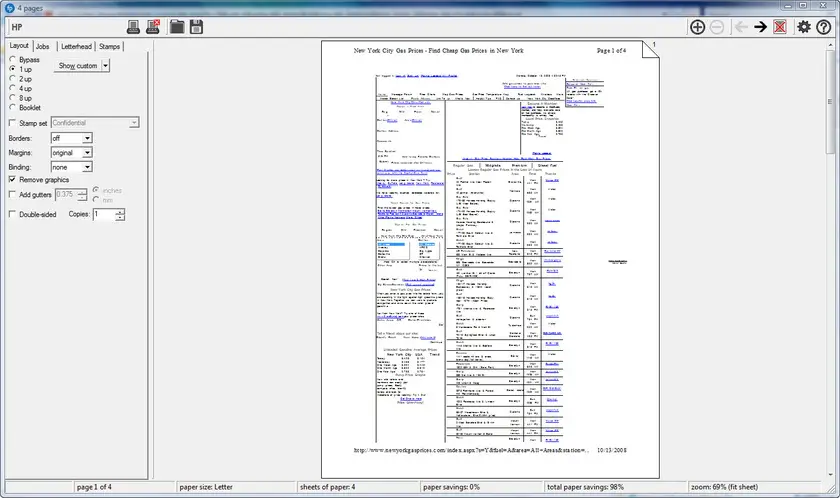Toggle the Double-sided checkbox
The image size is (840, 498).
coord(12,214)
